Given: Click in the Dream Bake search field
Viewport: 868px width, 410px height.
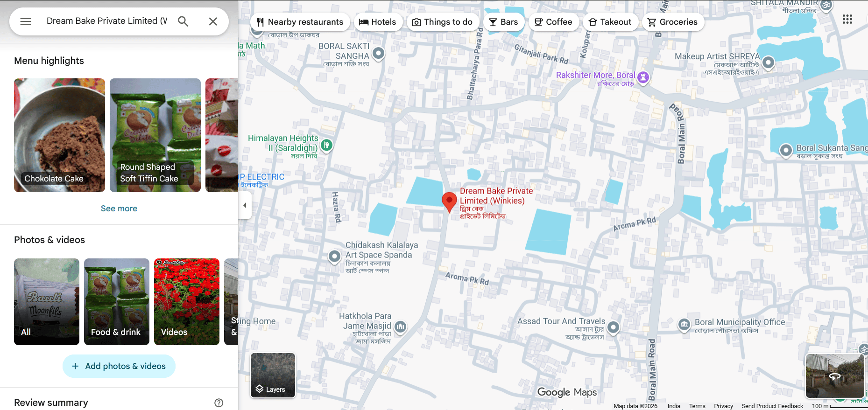Looking at the screenshot, I should tap(107, 21).
